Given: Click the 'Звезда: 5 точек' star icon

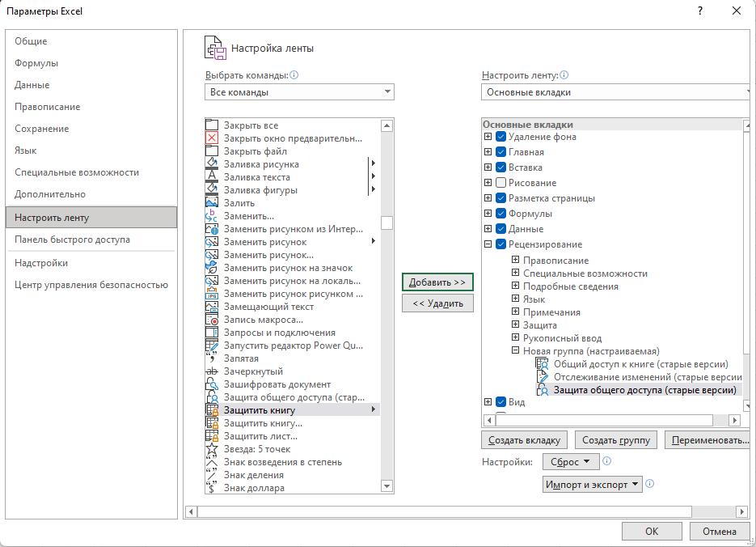Looking at the screenshot, I should [212, 449].
